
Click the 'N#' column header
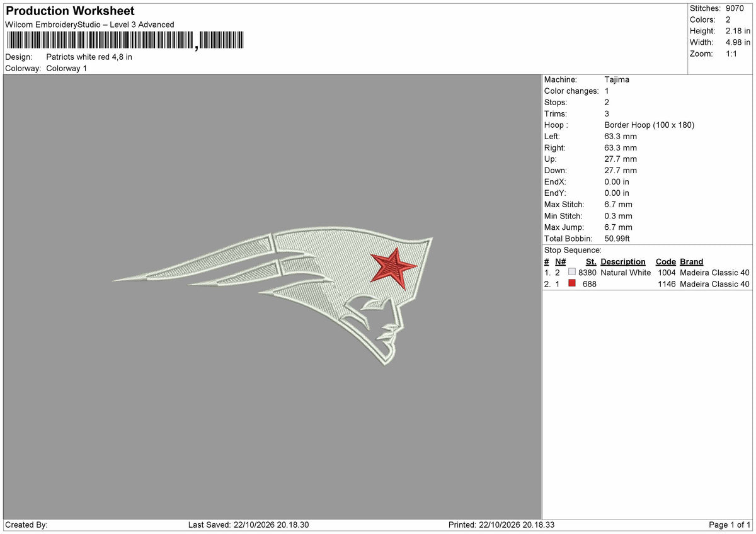[561, 261]
